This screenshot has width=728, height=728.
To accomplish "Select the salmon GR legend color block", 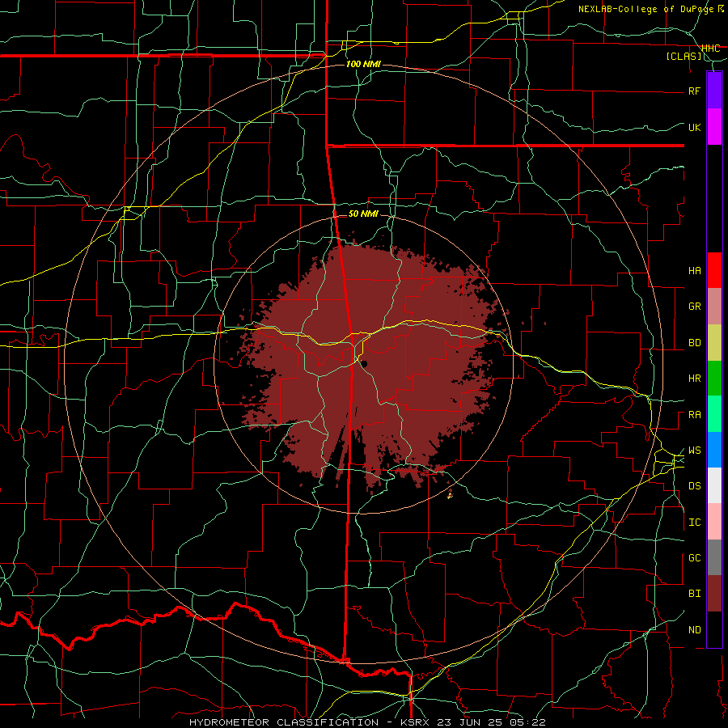I will pyautogui.click(x=714, y=307).
